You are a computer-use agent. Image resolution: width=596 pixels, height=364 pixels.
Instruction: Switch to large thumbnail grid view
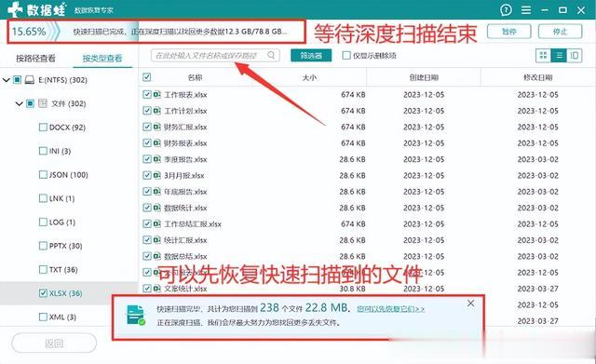(x=543, y=56)
